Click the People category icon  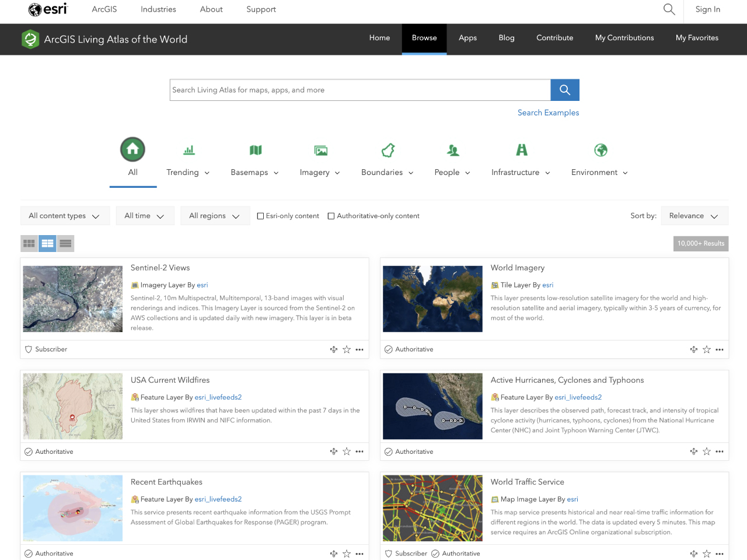tap(453, 150)
